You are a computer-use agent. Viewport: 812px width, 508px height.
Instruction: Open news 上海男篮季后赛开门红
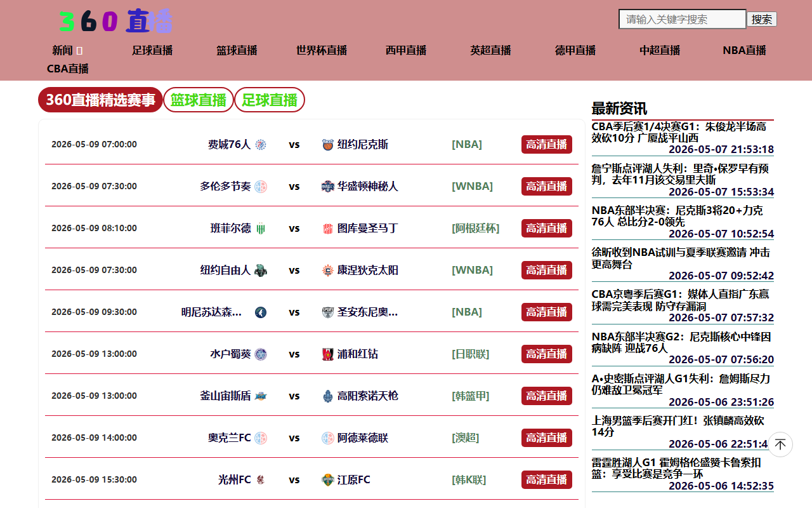pos(678,426)
